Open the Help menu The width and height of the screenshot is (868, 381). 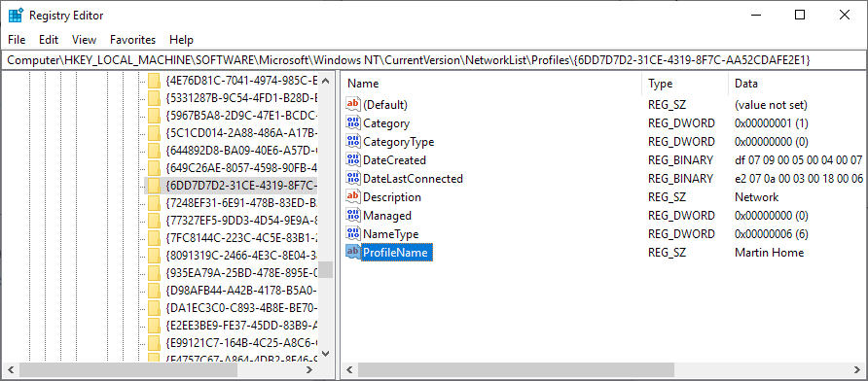[182, 40]
